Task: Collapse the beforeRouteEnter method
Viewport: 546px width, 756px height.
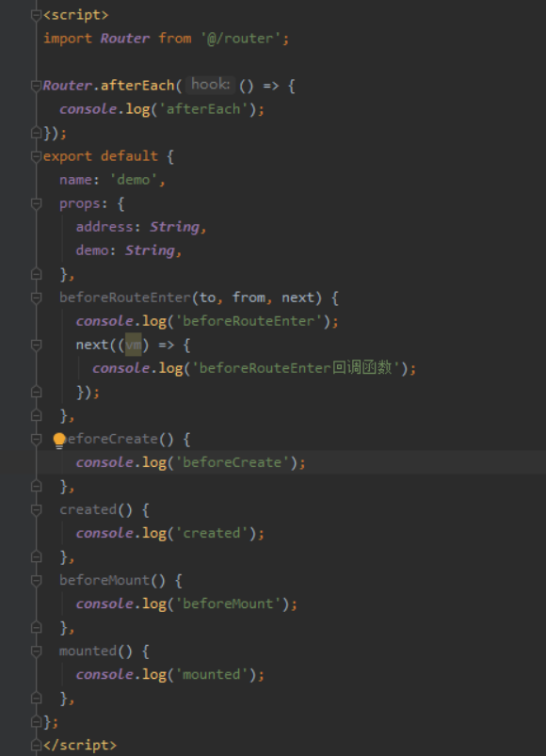Action: (36, 298)
